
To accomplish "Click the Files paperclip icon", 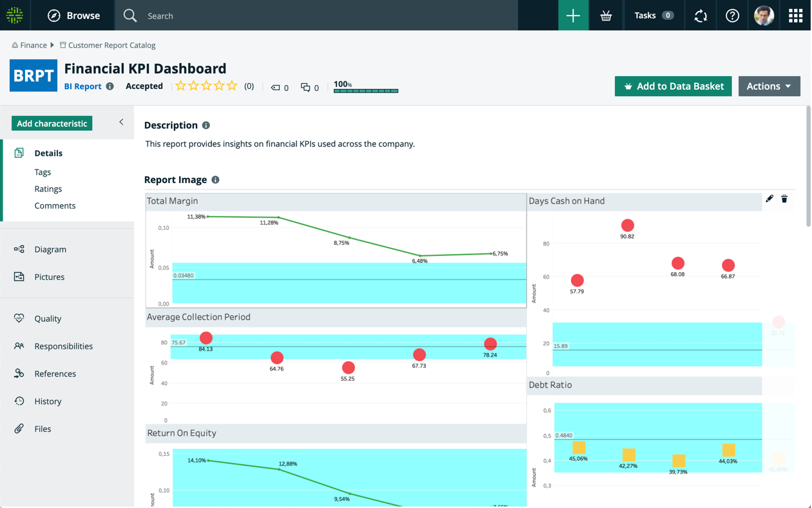I will [x=19, y=429].
